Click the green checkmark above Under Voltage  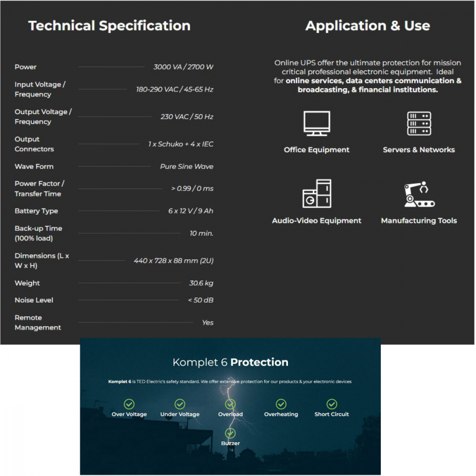click(x=180, y=404)
